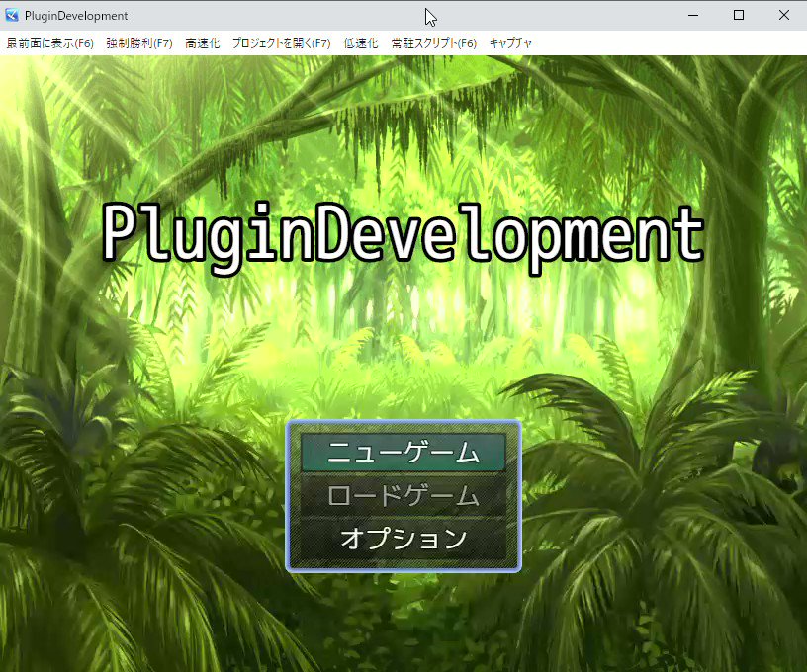Start a new game with ニューゲーム
This screenshot has height=672, width=807.
403,453
